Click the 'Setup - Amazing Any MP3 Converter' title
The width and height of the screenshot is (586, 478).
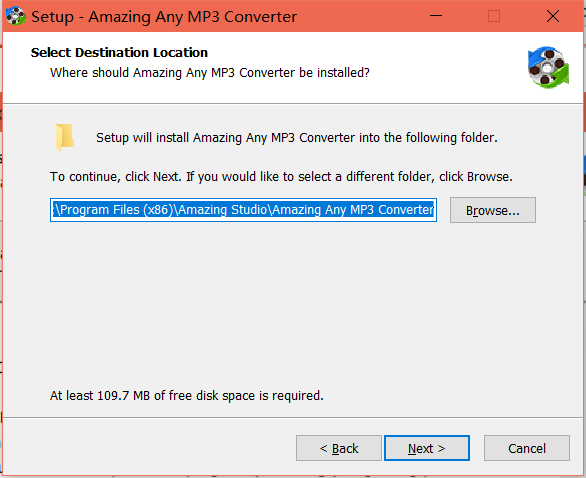164,17
